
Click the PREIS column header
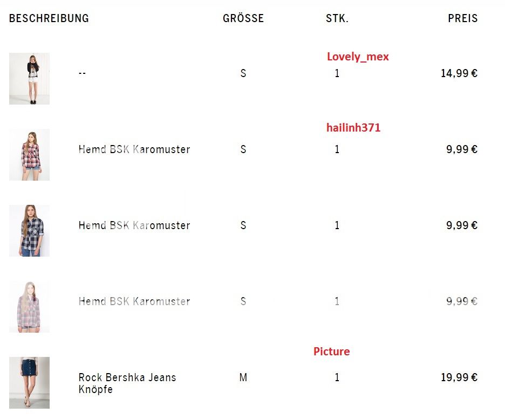[463, 18]
